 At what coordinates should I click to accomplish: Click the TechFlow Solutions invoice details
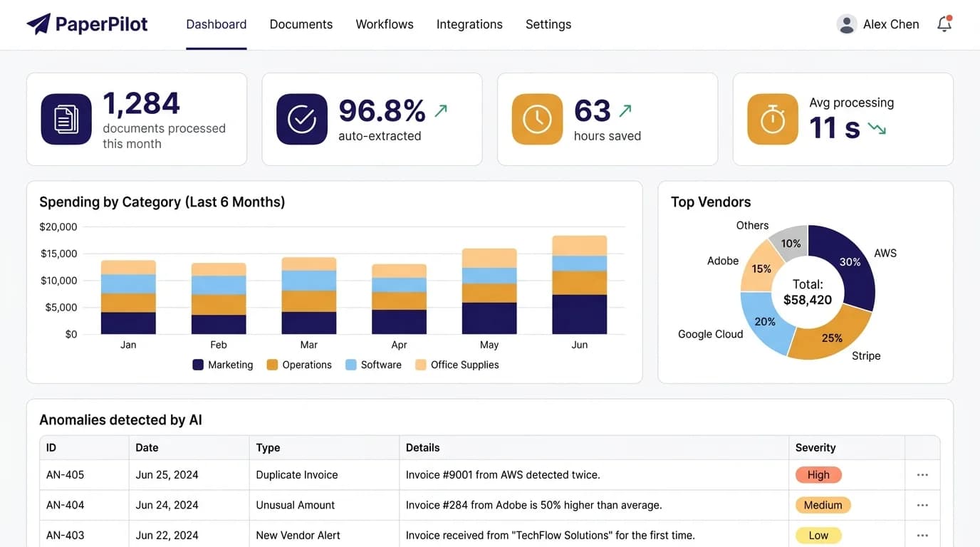pos(551,536)
